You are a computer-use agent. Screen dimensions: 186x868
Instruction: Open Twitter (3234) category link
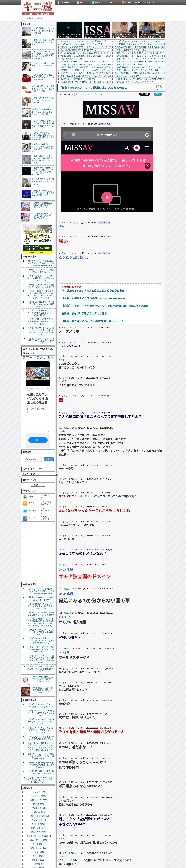coord(39,808)
